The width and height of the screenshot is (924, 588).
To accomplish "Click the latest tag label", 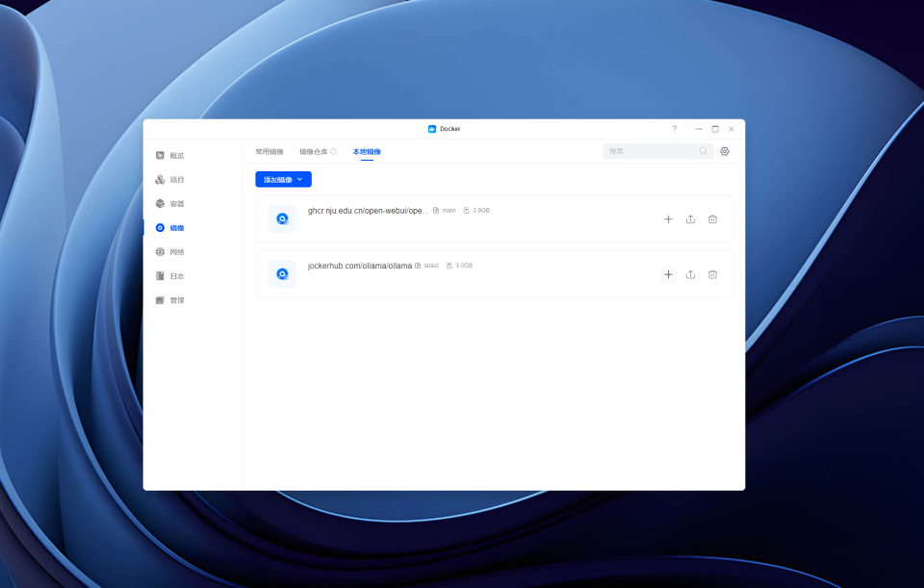I will coord(431,266).
